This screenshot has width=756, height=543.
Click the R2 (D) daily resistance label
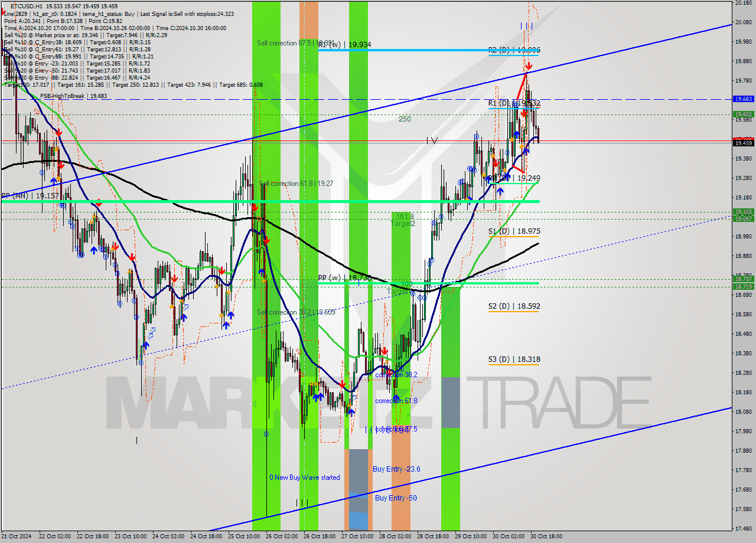tap(514, 50)
